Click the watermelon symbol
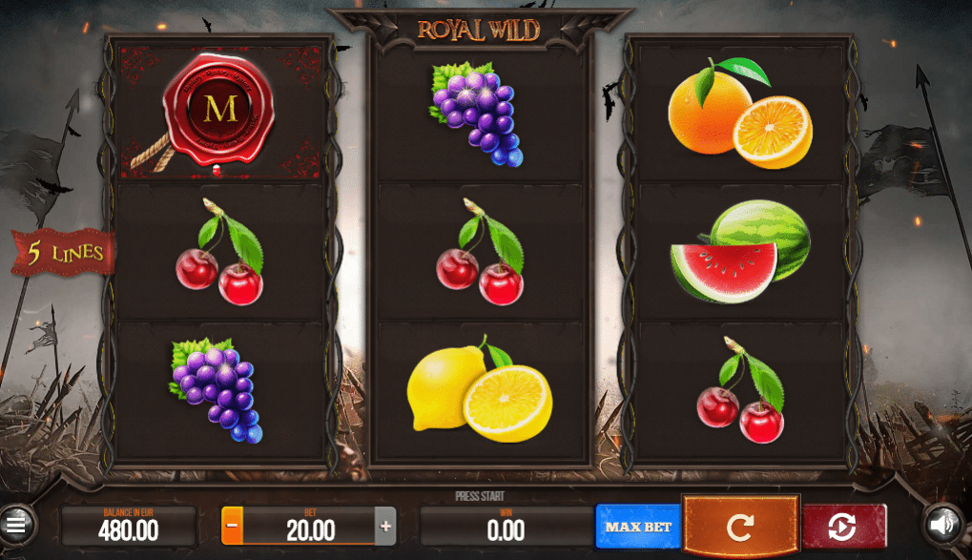 point(740,251)
